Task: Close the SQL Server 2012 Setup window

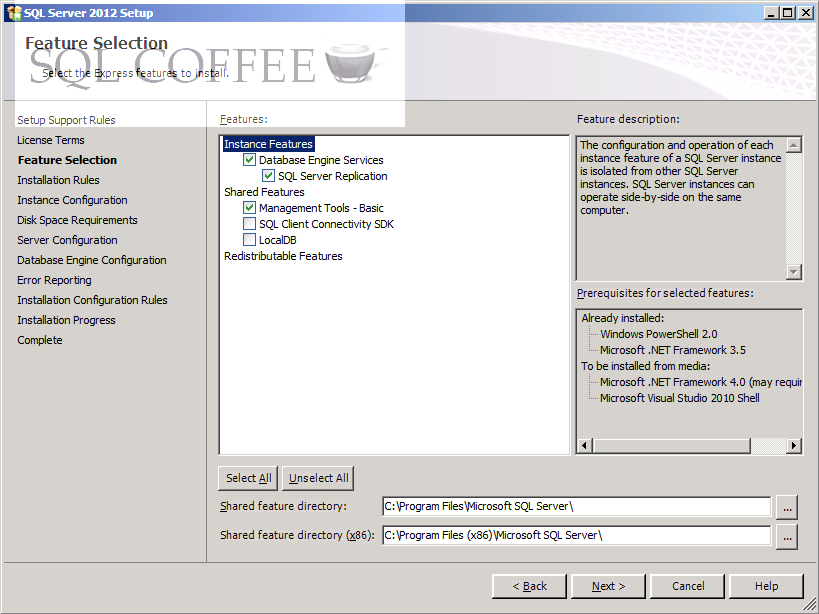Action: click(x=806, y=13)
